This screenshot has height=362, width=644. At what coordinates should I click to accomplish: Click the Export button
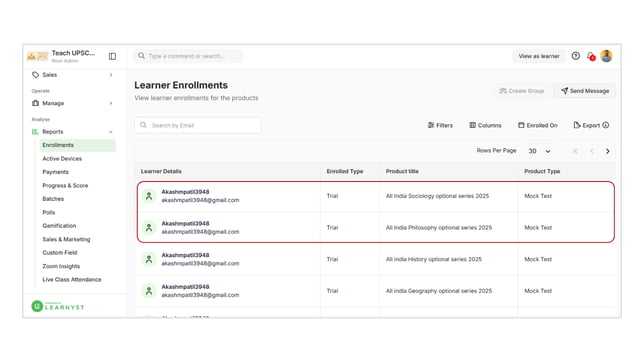coord(587,125)
